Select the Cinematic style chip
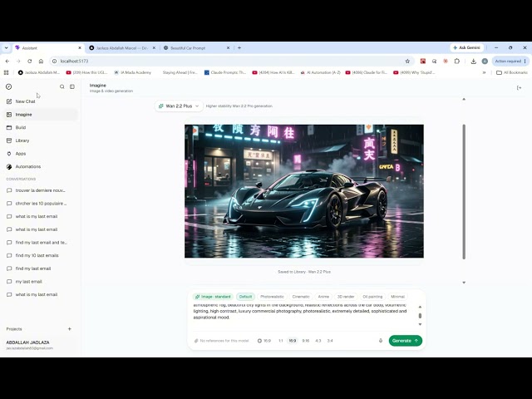Screen dimensions: 532x399 pyautogui.click(x=301, y=297)
